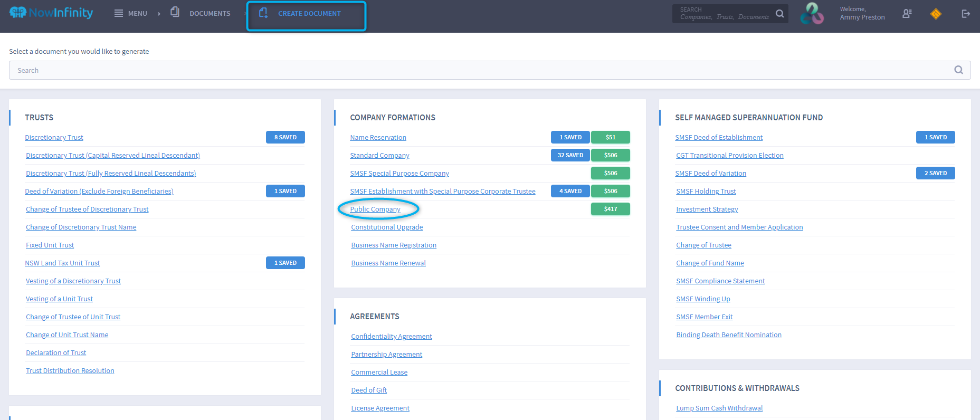Open the Commercial Lease link

tap(379, 372)
